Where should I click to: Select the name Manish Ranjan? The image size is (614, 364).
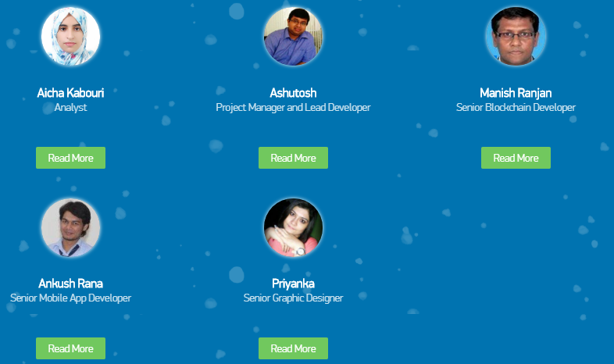[x=516, y=93]
